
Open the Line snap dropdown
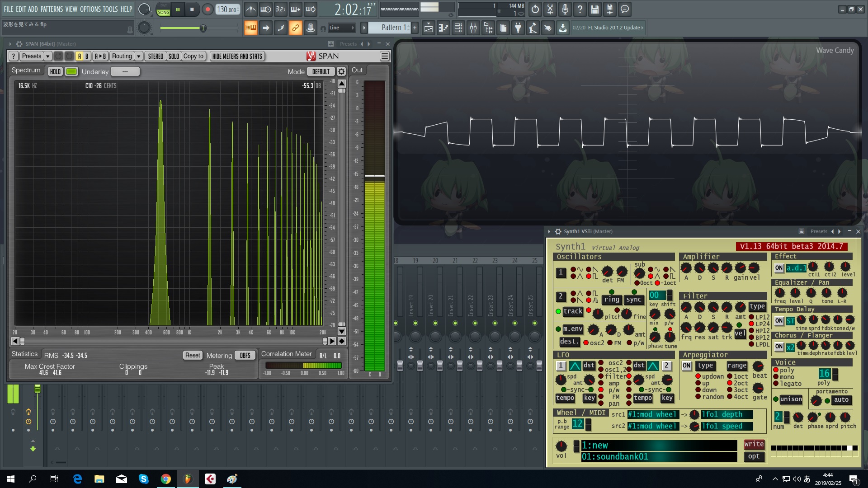pos(342,28)
